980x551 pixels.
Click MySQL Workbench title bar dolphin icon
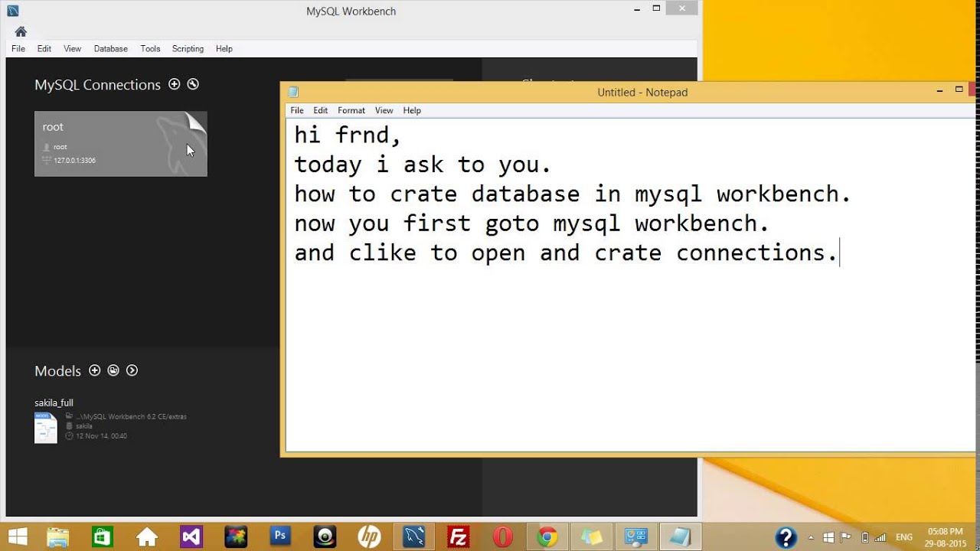click(13, 11)
